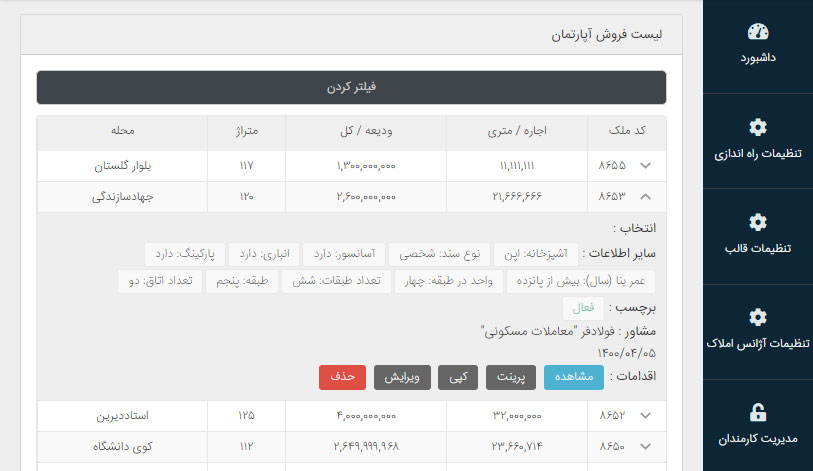Select تنظیمات آژانس املاک menu label
This screenshot has height=471, width=813.
tap(758, 343)
